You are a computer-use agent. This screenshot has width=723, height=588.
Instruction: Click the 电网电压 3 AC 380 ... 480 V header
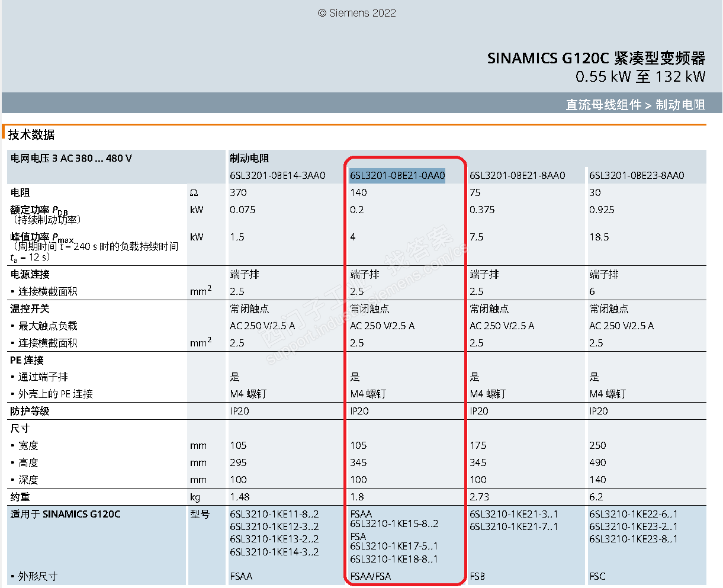[x=71, y=159]
